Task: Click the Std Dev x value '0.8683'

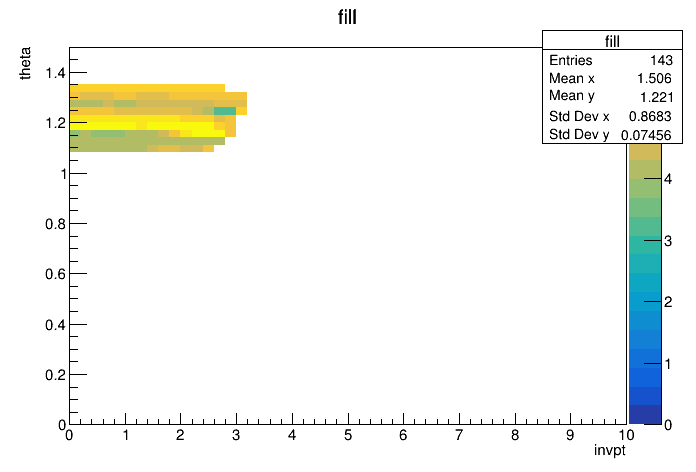Action: coord(650,116)
